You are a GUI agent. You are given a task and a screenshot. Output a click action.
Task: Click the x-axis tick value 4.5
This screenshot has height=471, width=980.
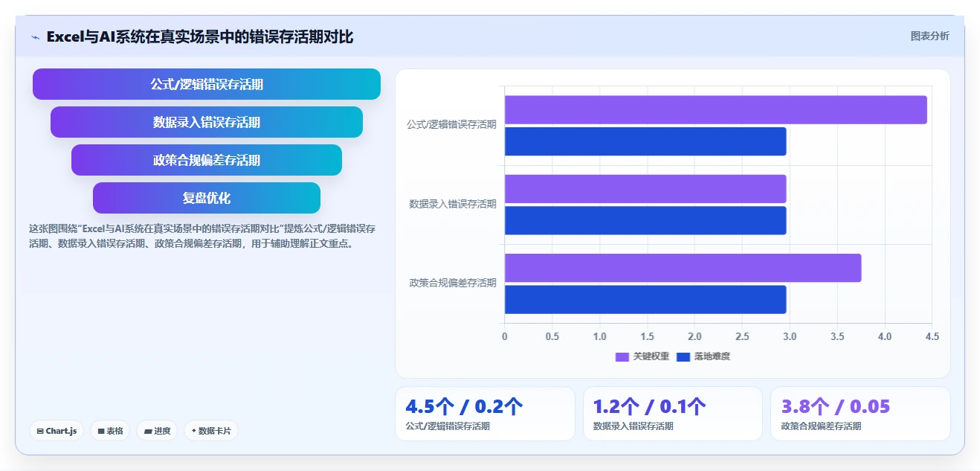(x=932, y=336)
